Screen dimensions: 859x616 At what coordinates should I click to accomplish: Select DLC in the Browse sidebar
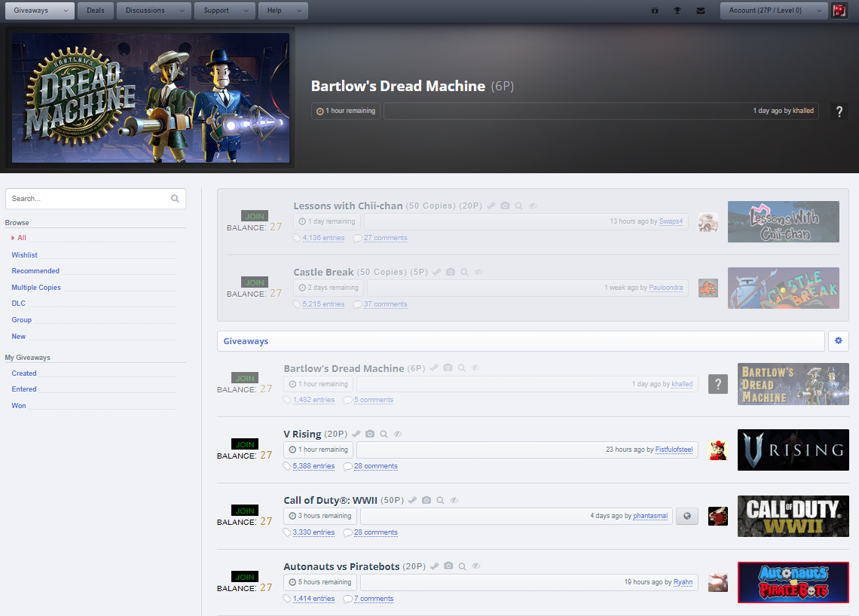pos(19,303)
